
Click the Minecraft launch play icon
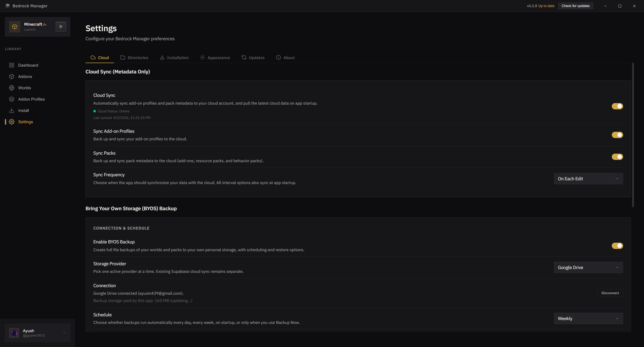click(x=61, y=27)
